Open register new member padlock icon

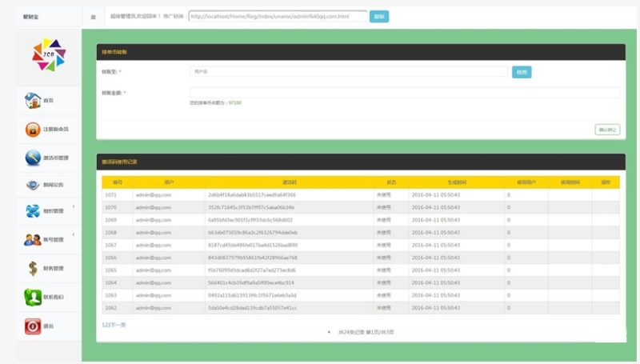point(33,130)
